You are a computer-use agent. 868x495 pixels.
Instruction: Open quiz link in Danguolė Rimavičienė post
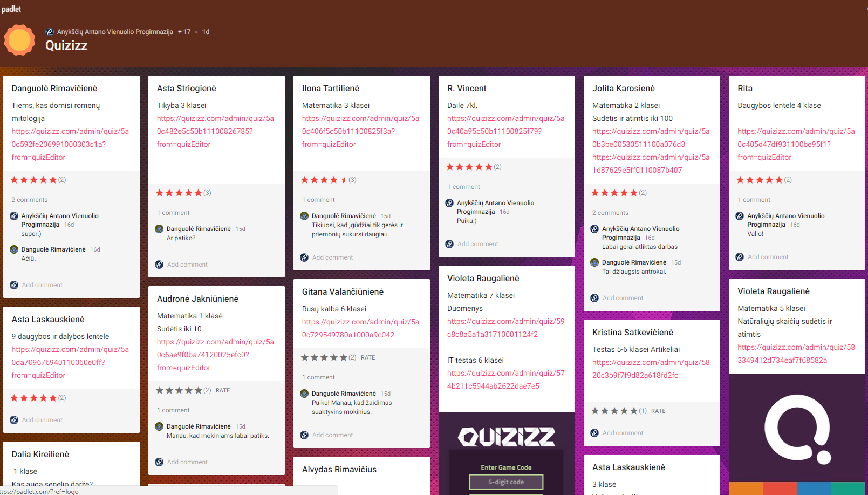(x=70, y=144)
